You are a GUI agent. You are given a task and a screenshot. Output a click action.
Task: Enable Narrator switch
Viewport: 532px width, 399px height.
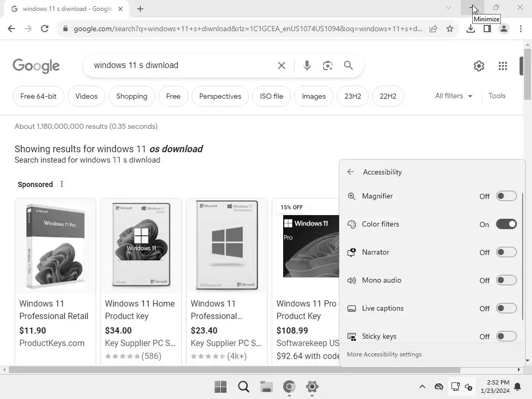coord(506,252)
